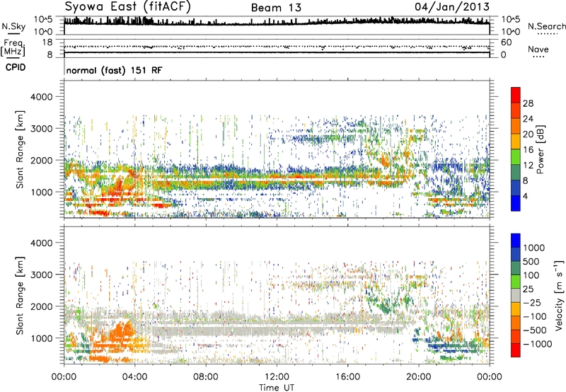Viewport: 566px width, 392px height.
Task: Click the '18' frequency axis tick
Action: [x=47, y=42]
